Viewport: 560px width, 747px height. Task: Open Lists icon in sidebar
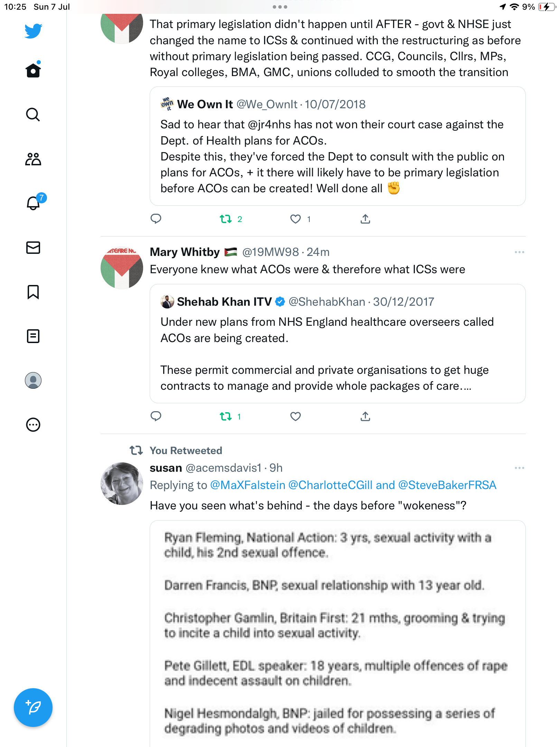pyautogui.click(x=33, y=336)
